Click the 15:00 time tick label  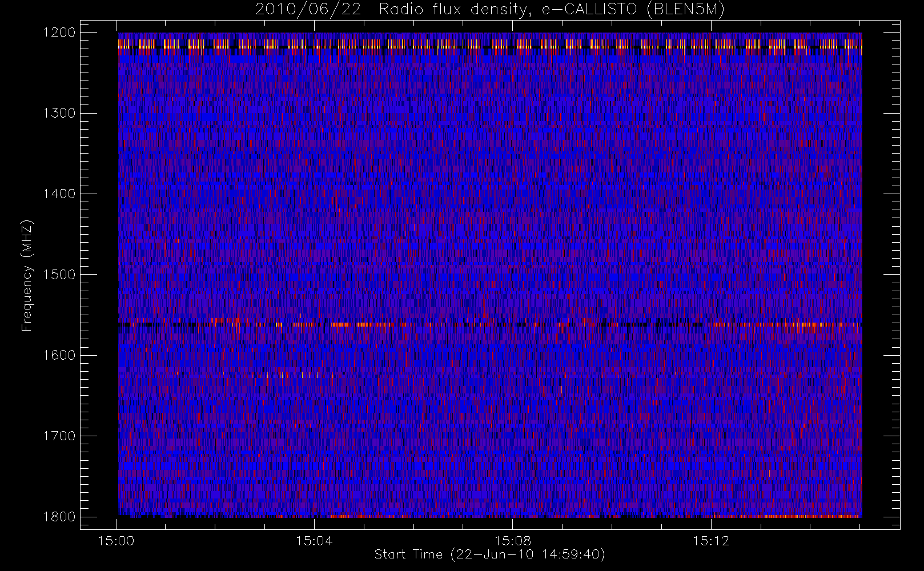[116, 541]
